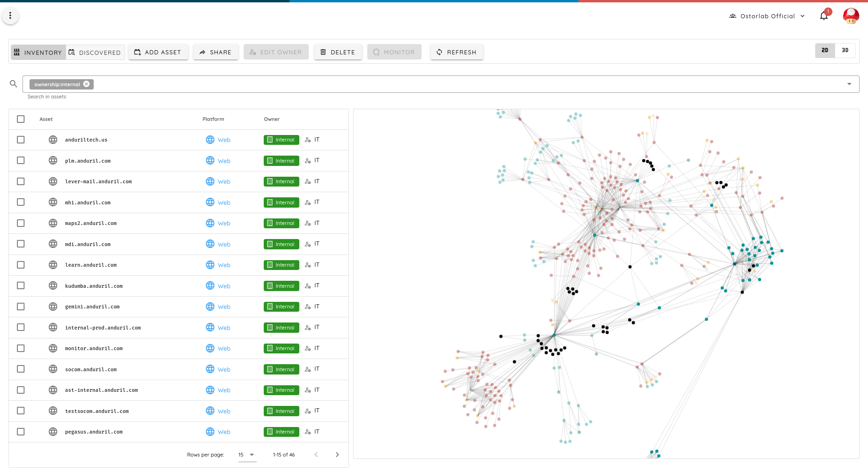
Task: Check the plm.anduril.com row checkbox
Action: pos(21,160)
